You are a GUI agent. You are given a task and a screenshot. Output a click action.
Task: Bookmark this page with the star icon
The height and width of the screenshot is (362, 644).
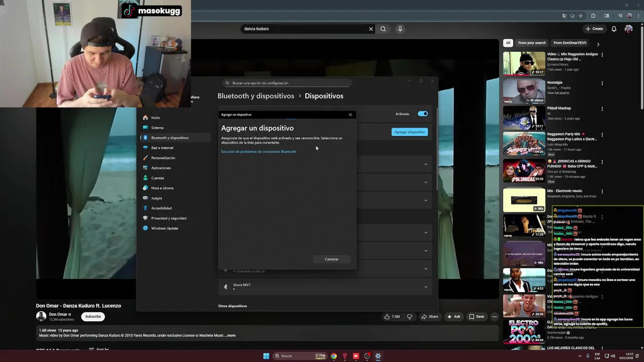click(x=580, y=16)
